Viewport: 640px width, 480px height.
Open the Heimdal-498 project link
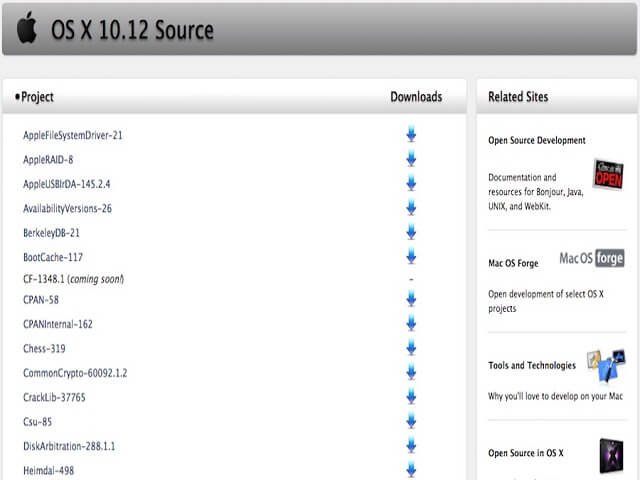pyautogui.click(x=49, y=471)
